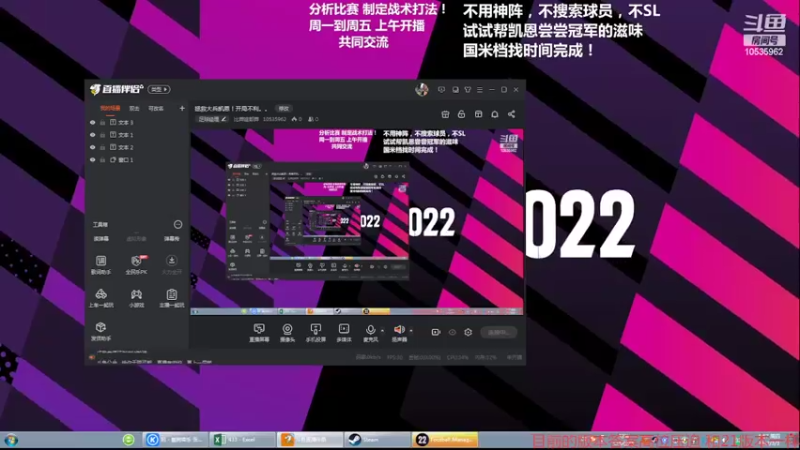
Task: Open the first toolbox tab on the left
Action: click(101, 238)
